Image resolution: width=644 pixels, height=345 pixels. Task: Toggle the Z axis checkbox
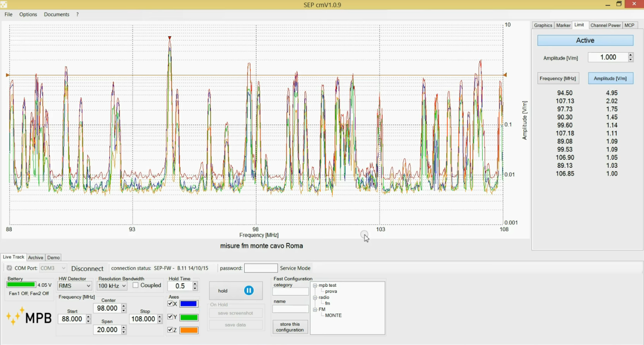point(170,330)
